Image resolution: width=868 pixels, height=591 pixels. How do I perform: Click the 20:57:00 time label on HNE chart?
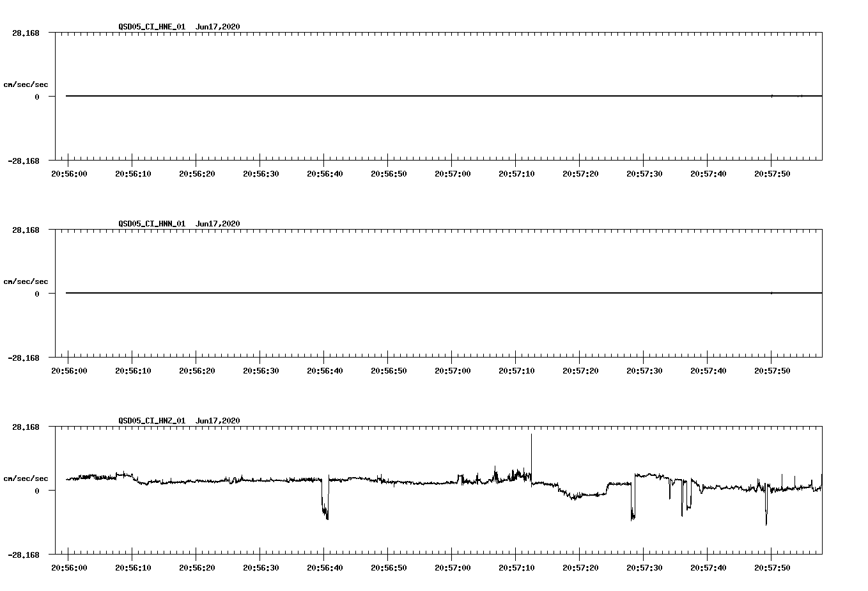[453, 173]
